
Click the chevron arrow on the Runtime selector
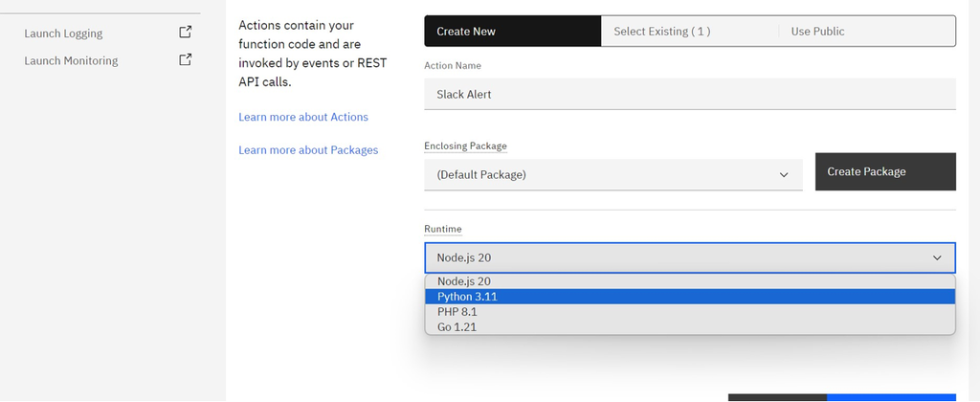tap(937, 257)
